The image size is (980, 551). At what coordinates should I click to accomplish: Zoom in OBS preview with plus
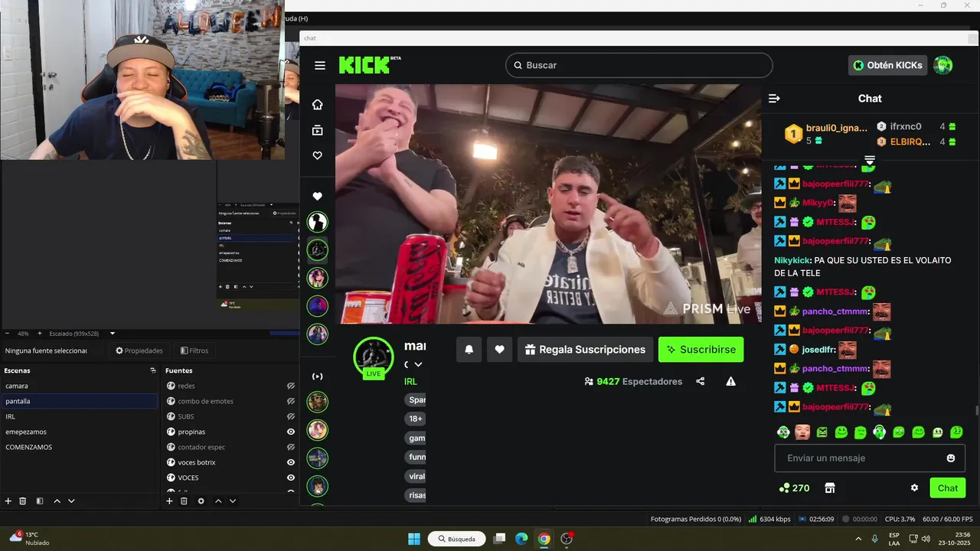(40, 334)
